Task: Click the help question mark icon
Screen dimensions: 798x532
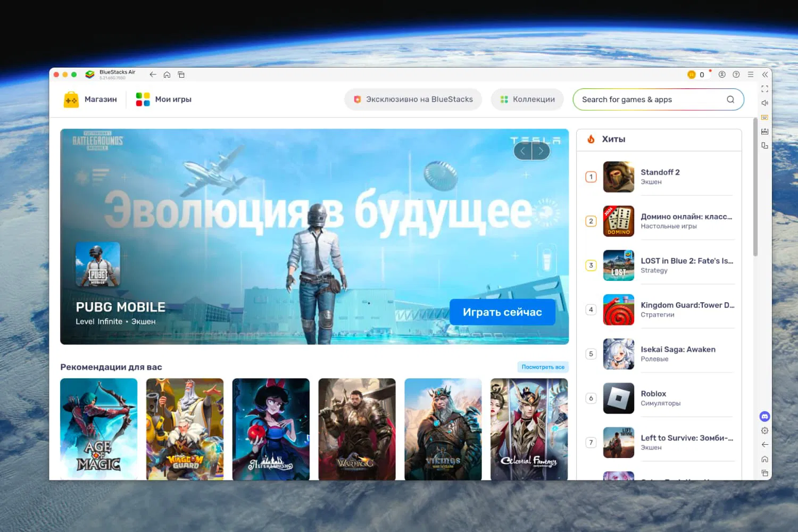Action: (736, 74)
